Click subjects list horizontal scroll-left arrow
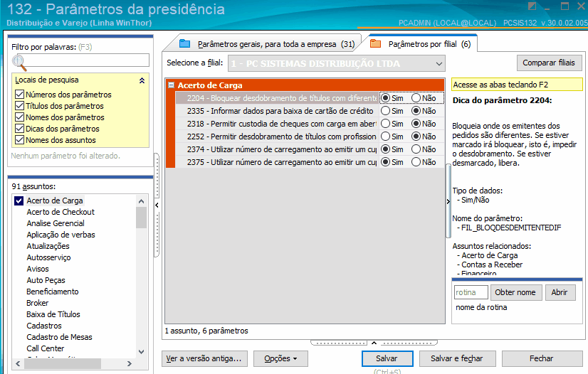 pyautogui.click(x=18, y=363)
